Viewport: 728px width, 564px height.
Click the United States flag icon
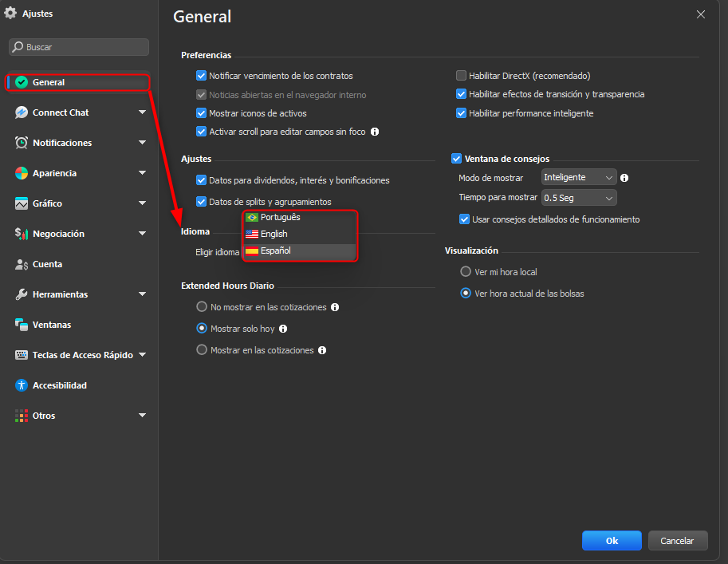[252, 235]
